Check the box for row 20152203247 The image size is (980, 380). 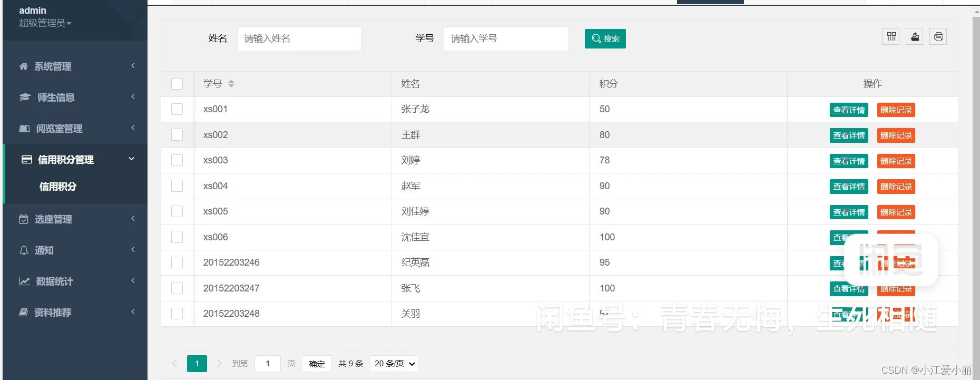point(177,288)
